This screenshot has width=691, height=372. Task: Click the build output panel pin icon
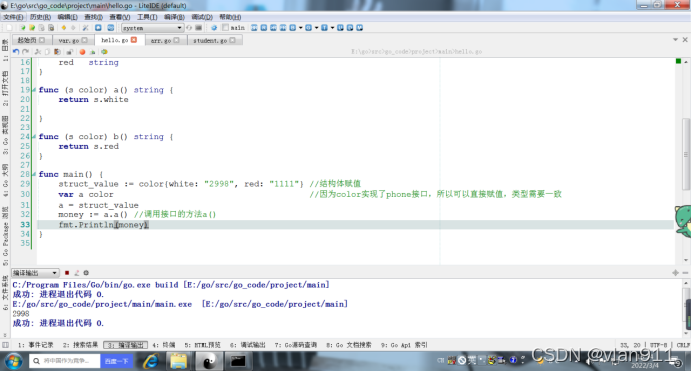(675, 273)
